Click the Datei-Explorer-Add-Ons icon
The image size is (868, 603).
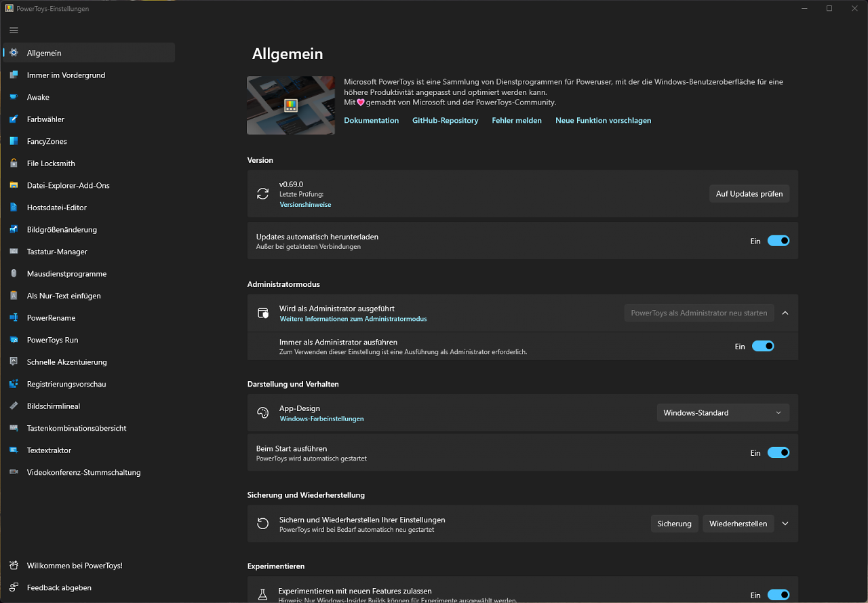[x=14, y=185]
